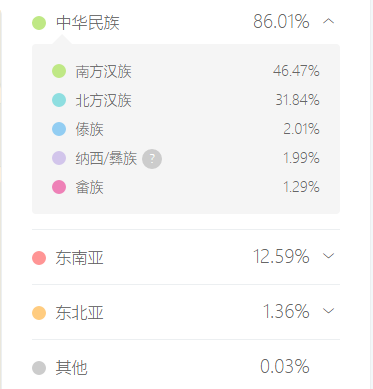Click the teal dot beside 北方汉族
The width and height of the screenshot is (373, 389).
point(59,100)
